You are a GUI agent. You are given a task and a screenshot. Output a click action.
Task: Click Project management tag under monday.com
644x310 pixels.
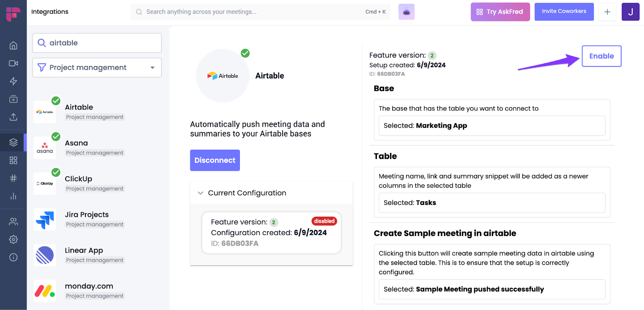tap(95, 296)
